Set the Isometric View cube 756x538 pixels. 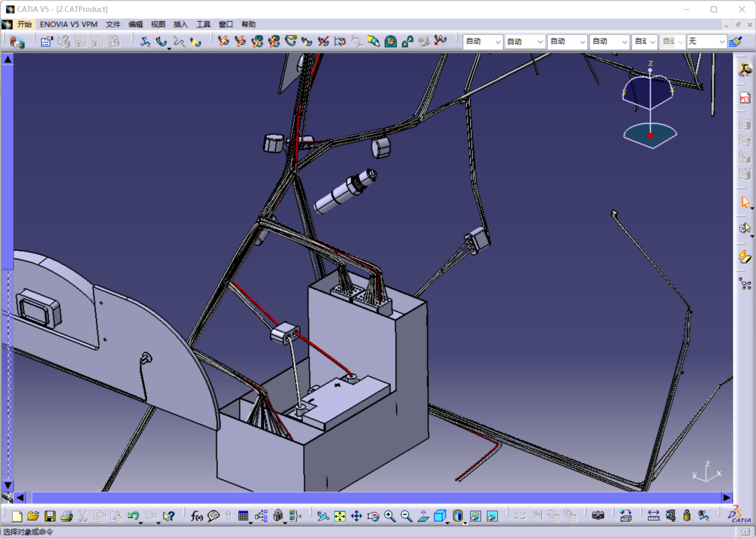440,516
